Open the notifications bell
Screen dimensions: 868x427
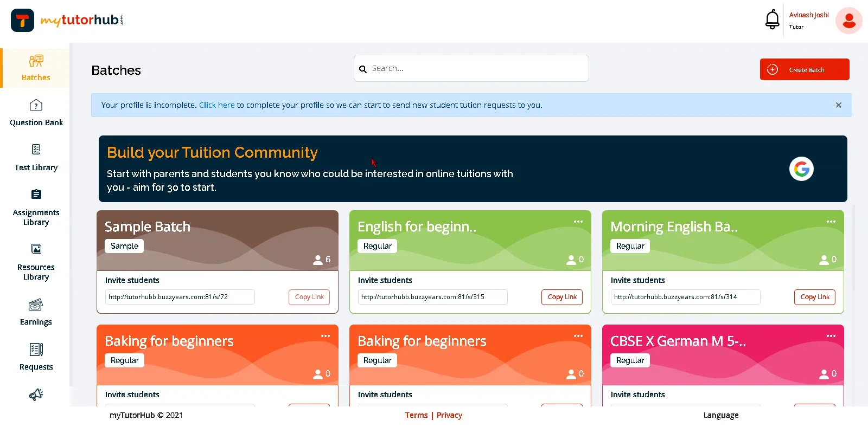coord(772,20)
